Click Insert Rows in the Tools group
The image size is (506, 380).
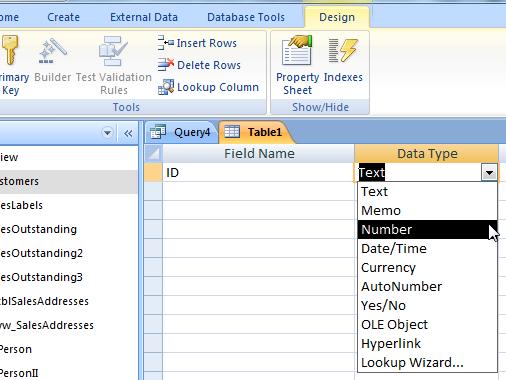coord(197,43)
